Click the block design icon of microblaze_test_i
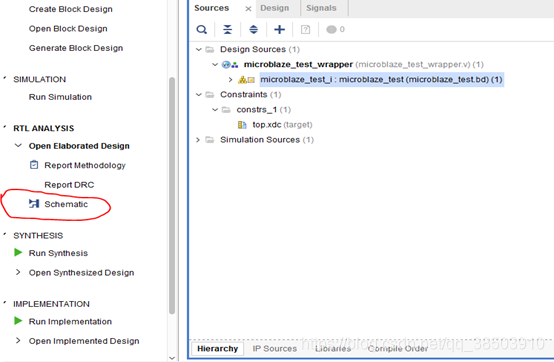The height and width of the screenshot is (362, 554). click(246, 79)
